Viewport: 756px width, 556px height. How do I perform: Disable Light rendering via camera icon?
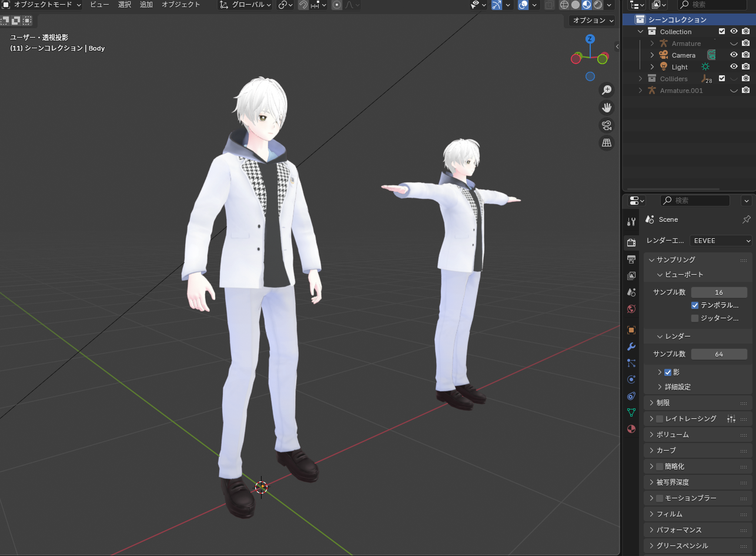pyautogui.click(x=745, y=67)
